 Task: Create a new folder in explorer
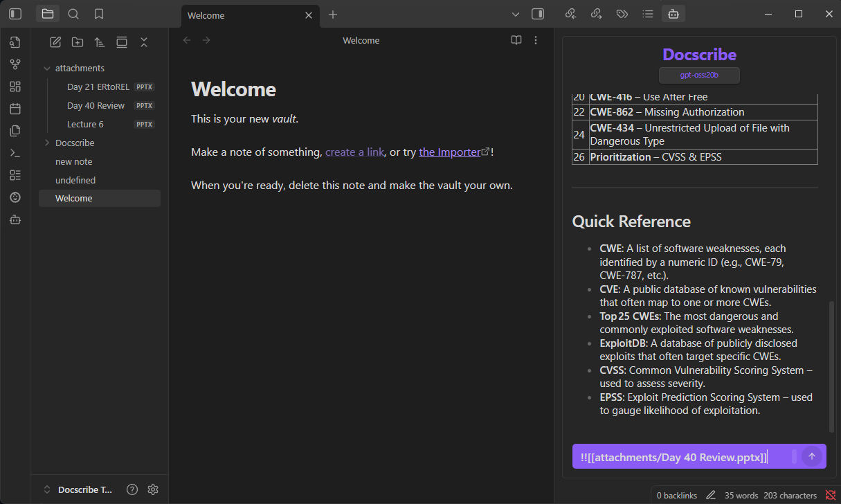(78, 42)
